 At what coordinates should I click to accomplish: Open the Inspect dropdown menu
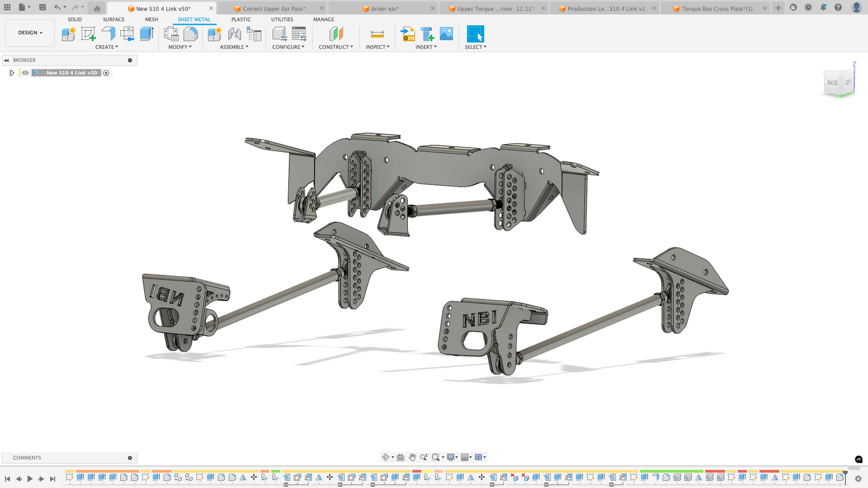(x=378, y=47)
